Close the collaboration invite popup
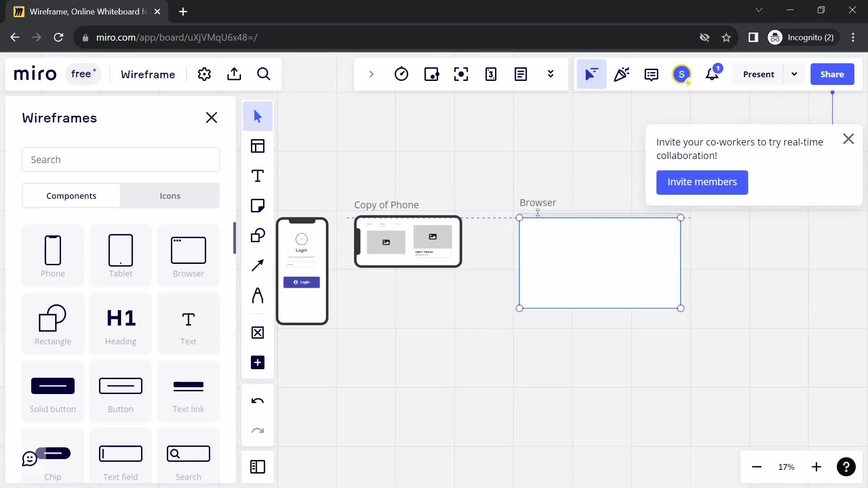The width and height of the screenshot is (868, 488). [849, 139]
